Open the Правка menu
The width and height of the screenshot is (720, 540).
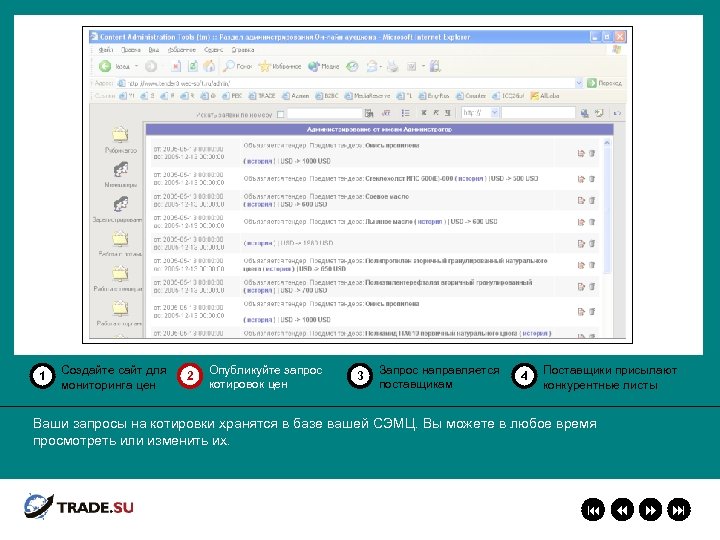click(131, 50)
